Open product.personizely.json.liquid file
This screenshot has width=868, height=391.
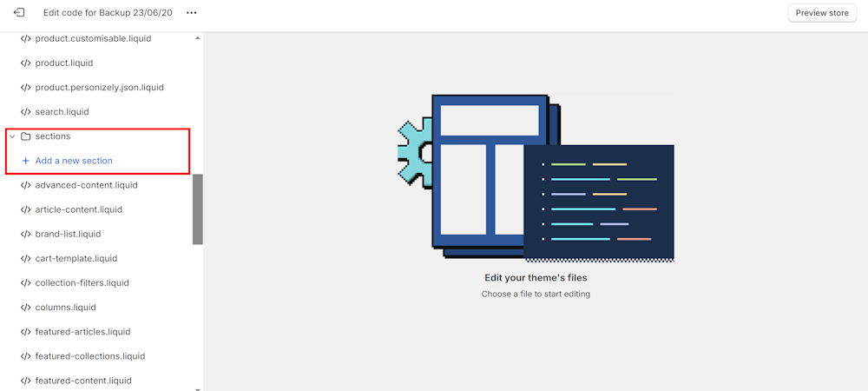click(99, 88)
